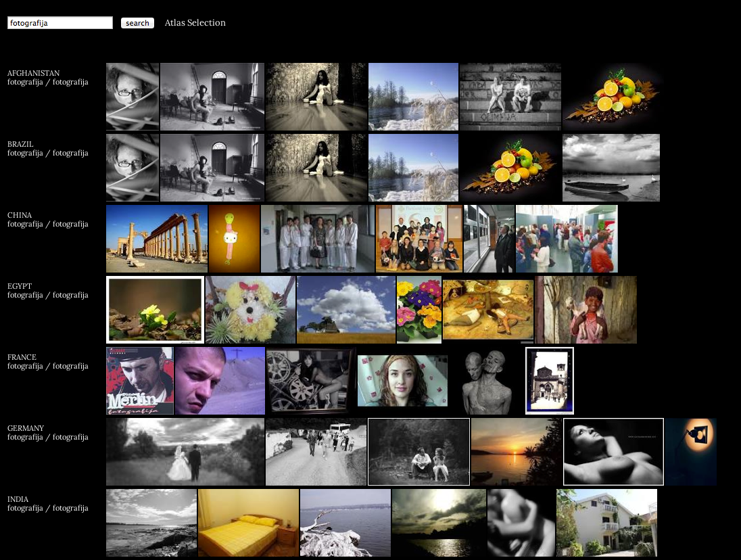Open the Atlas Selection link
The height and width of the screenshot is (560, 741).
pyautogui.click(x=195, y=23)
